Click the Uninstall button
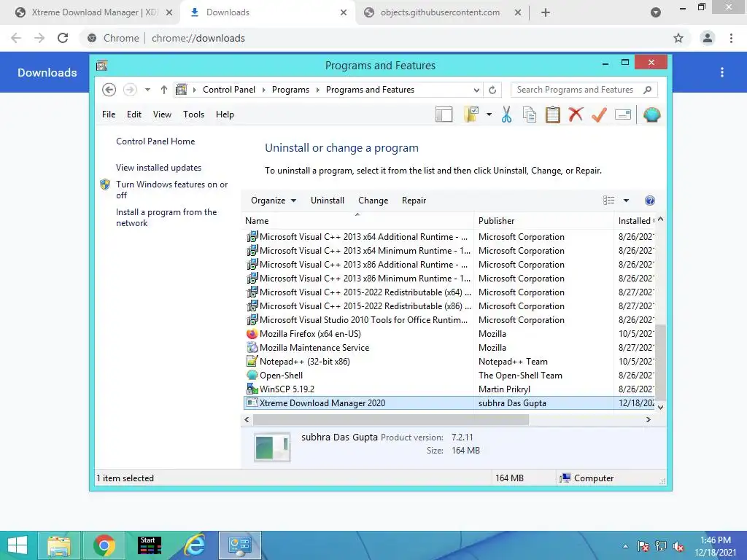 click(x=328, y=201)
